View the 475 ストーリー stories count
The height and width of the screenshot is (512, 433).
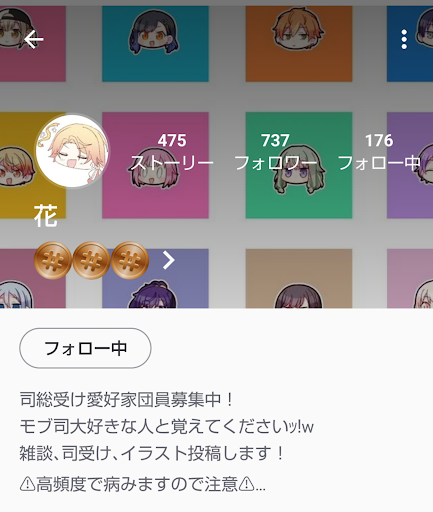172,152
